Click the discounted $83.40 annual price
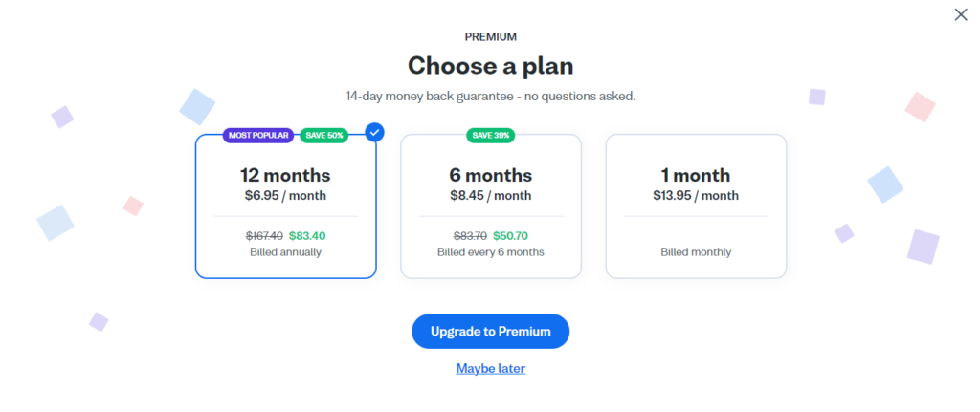The height and width of the screenshot is (412, 980). pyautogui.click(x=307, y=236)
